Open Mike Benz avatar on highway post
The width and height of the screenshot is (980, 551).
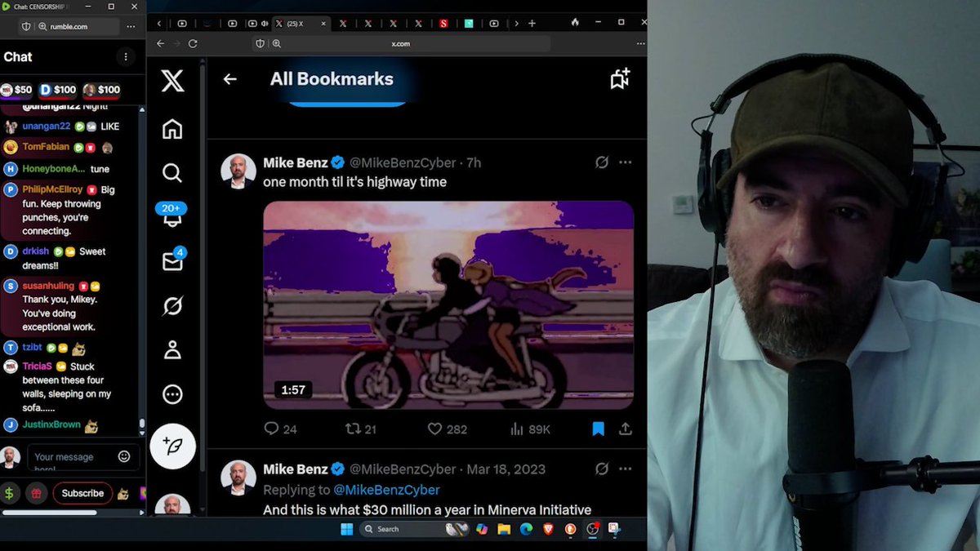coord(238,171)
